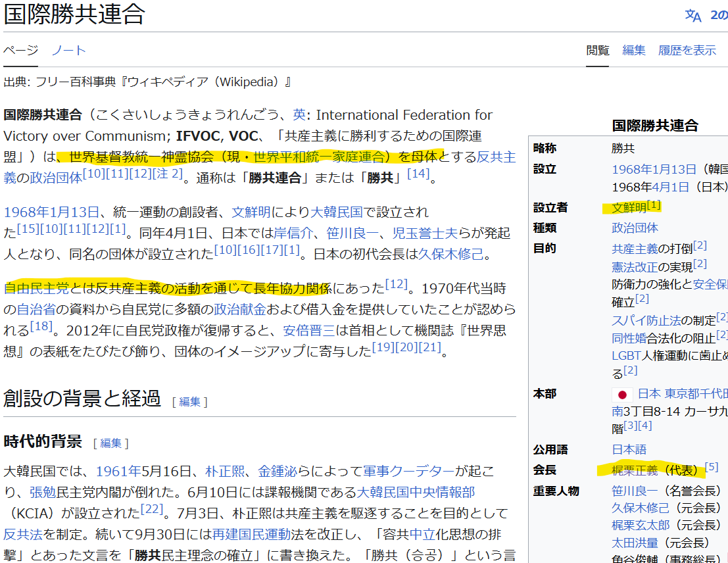Open the 編集 tab at top
The image size is (728, 563).
pyautogui.click(x=634, y=50)
